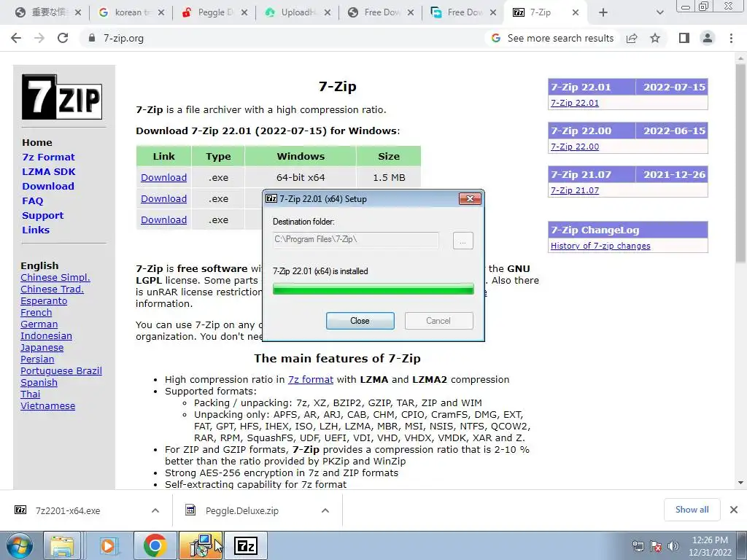Switch the site language to German
This screenshot has width=747, height=560.
coord(39,324)
